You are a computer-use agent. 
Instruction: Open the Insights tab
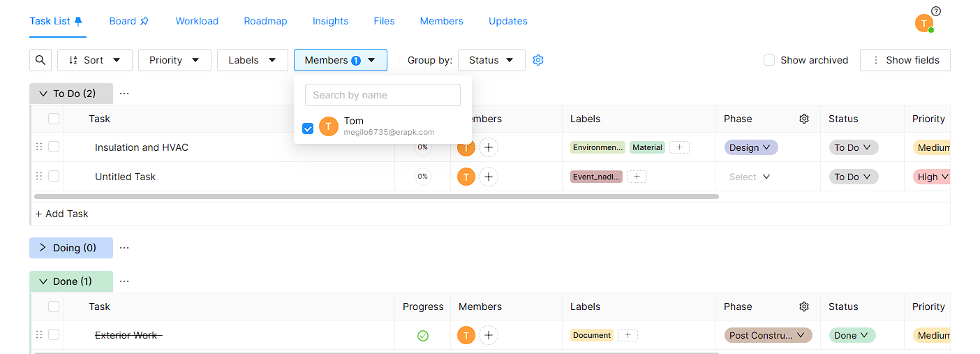click(x=330, y=21)
